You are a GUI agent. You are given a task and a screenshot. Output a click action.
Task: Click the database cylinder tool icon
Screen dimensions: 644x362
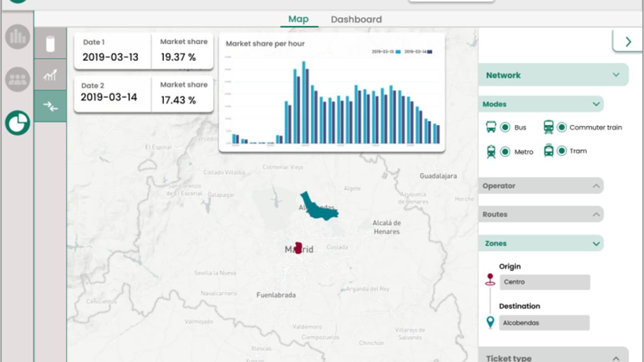[50, 44]
